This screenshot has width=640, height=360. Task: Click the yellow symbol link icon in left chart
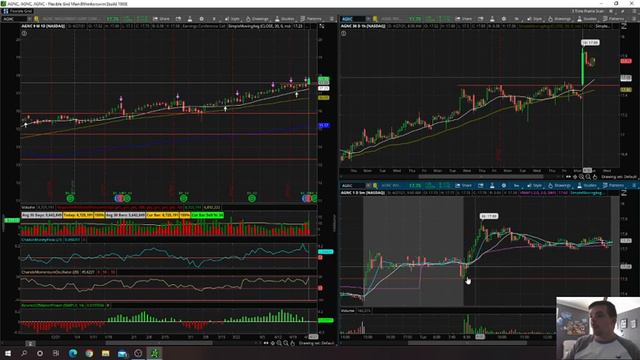[37, 19]
